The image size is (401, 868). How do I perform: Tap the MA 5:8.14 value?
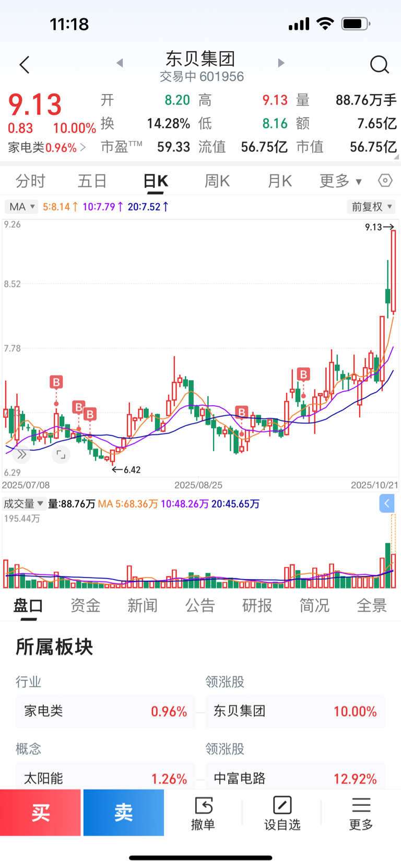(x=60, y=207)
